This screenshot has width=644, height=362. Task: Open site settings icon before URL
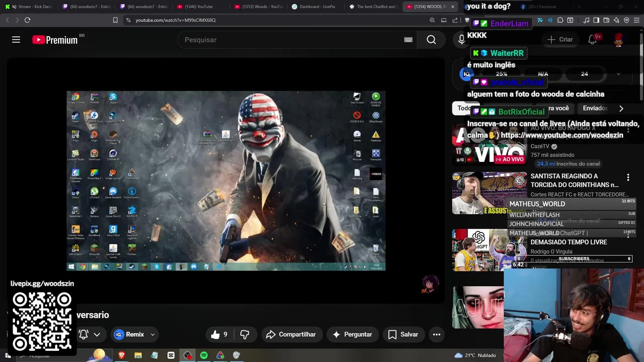128,20
